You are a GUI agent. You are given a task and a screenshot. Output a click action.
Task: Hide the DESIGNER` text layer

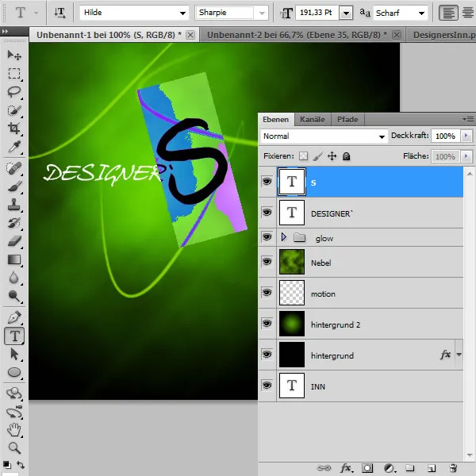(x=267, y=213)
